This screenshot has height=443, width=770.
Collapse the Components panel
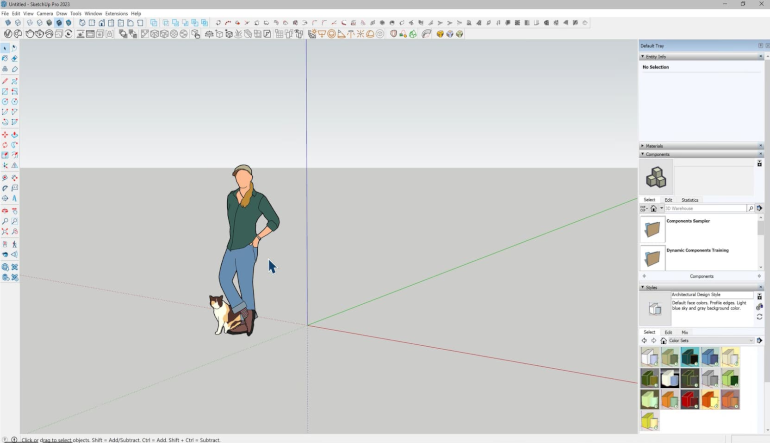pos(643,154)
